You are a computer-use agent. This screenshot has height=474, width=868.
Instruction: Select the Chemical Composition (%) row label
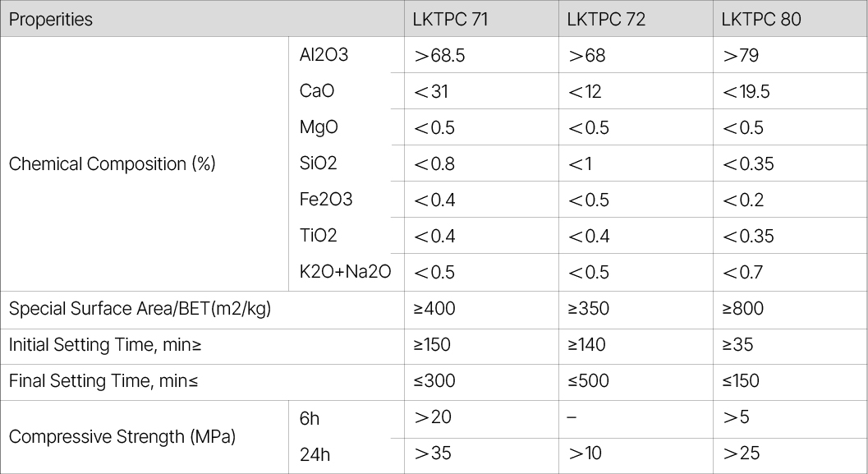112,163
